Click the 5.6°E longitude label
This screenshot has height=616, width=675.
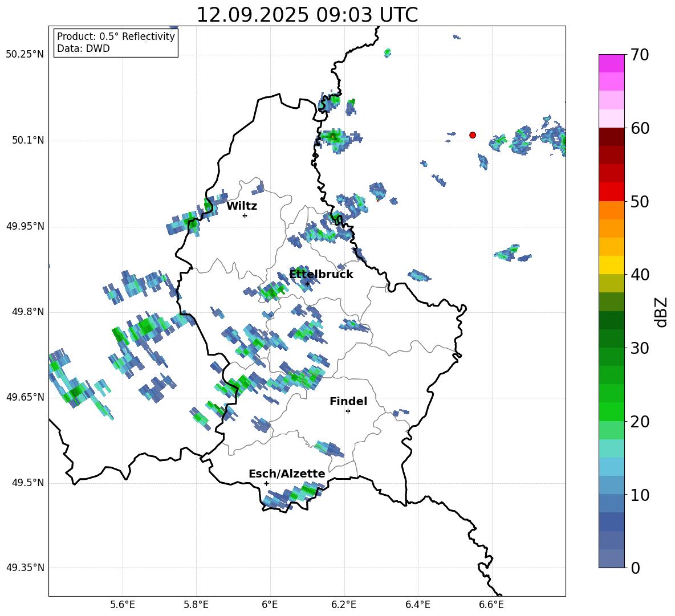pos(123,605)
